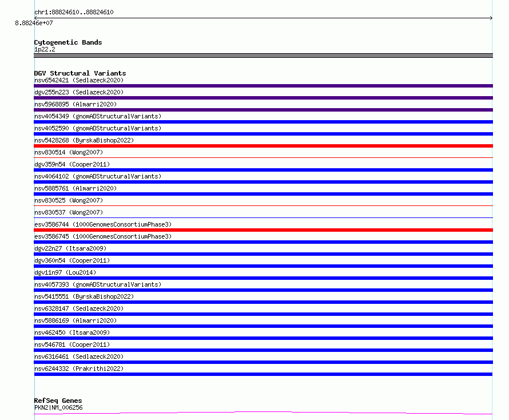
Task: Click the RefSeq Genes track title
Action: coord(58,401)
